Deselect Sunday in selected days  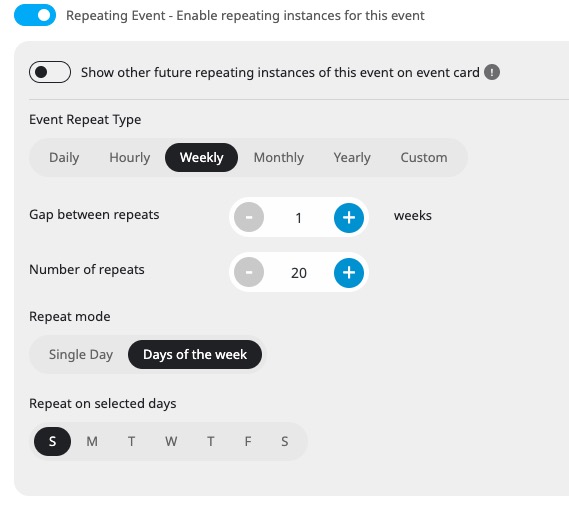point(52,442)
